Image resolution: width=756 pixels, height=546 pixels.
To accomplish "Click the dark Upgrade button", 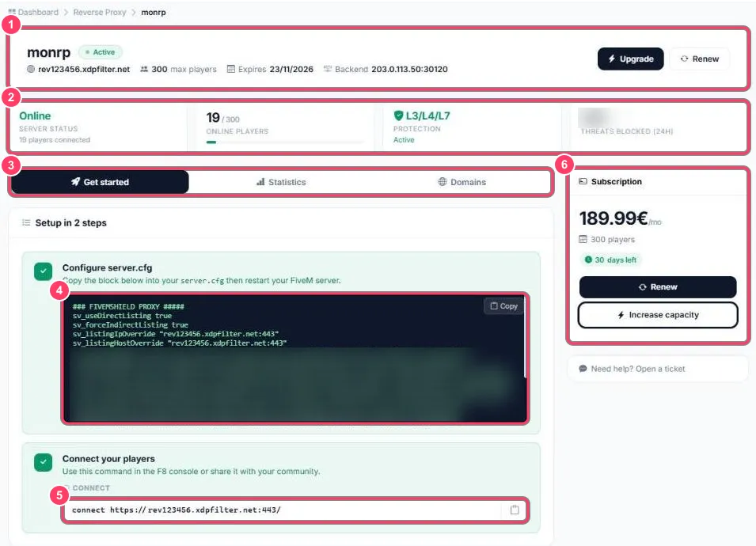I will point(631,59).
